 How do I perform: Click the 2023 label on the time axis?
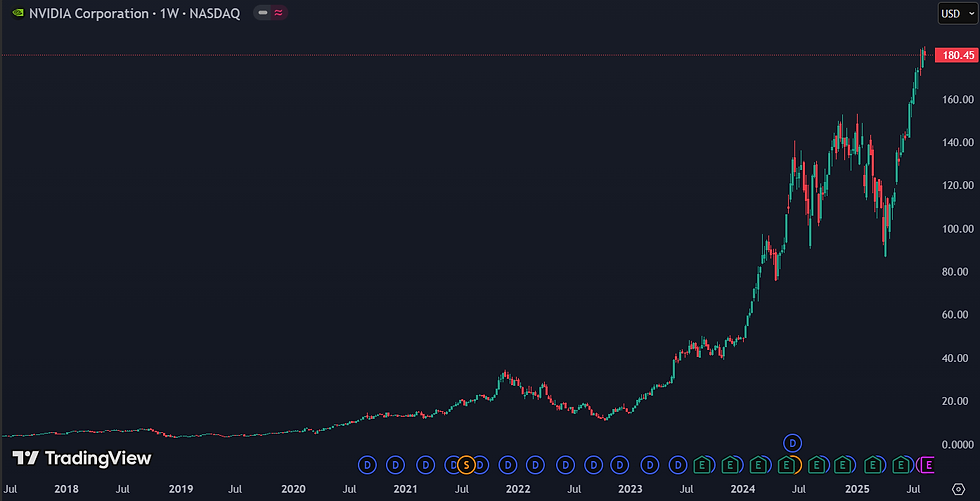pos(630,489)
